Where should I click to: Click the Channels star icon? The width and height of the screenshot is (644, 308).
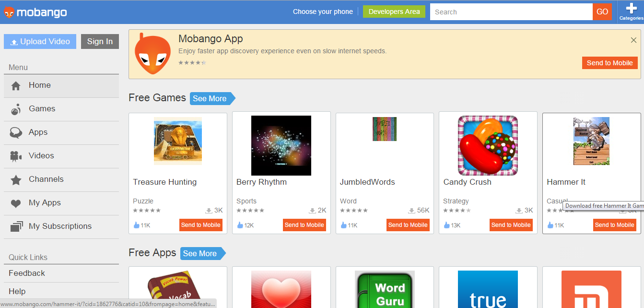coord(16,180)
